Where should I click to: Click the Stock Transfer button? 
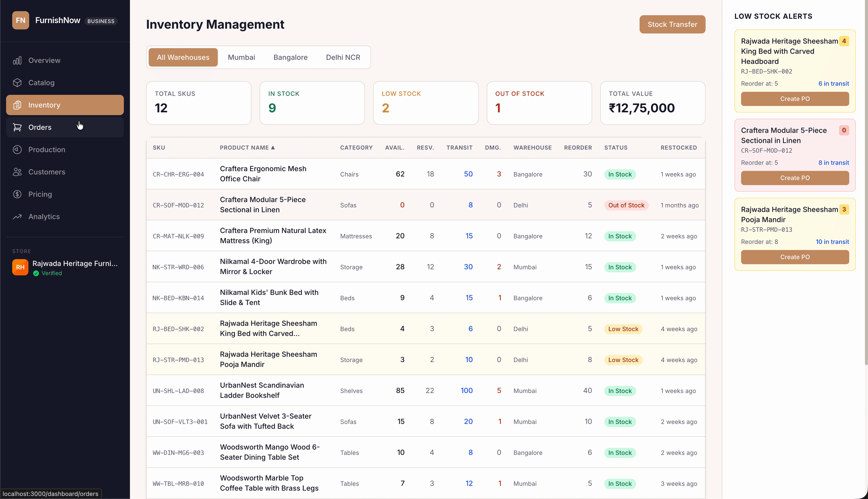click(x=672, y=24)
